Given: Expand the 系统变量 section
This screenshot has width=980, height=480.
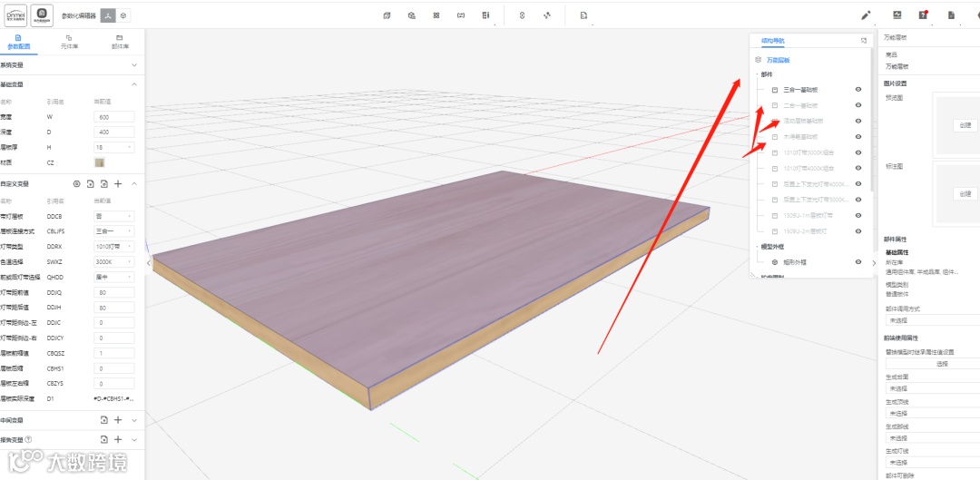Looking at the screenshot, I should pos(133,65).
